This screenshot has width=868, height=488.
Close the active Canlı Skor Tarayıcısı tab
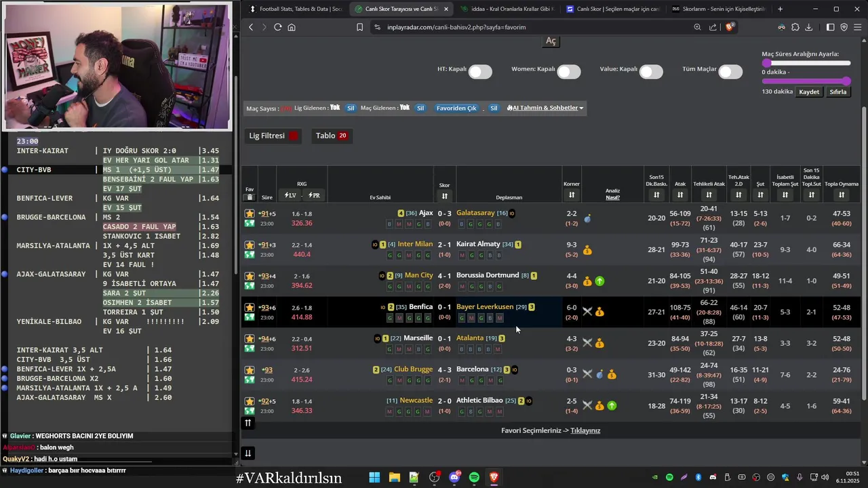446,9
